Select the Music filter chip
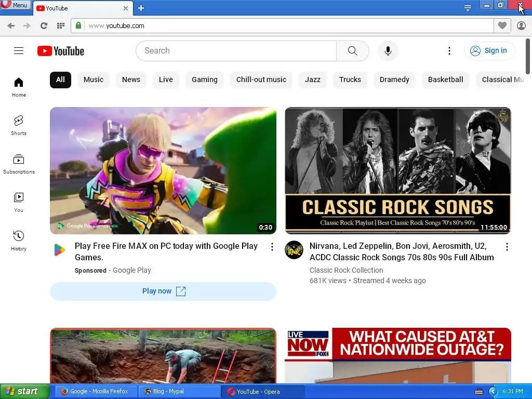Image resolution: width=532 pixels, height=399 pixels. click(x=94, y=79)
